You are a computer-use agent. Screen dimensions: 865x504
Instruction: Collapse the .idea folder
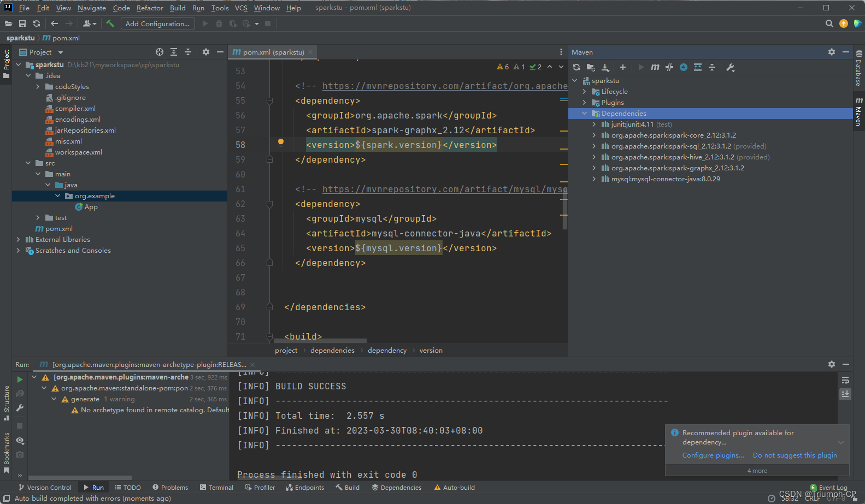click(x=28, y=76)
